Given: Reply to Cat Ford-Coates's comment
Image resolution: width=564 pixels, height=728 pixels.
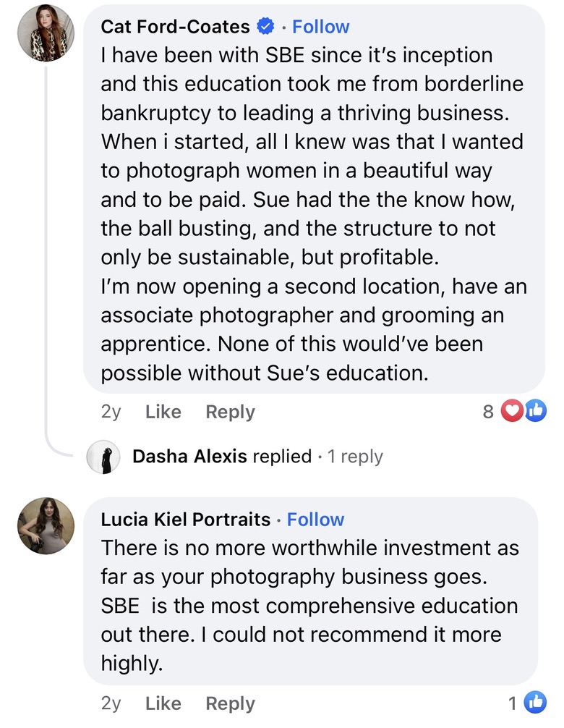Looking at the screenshot, I should pyautogui.click(x=230, y=412).
